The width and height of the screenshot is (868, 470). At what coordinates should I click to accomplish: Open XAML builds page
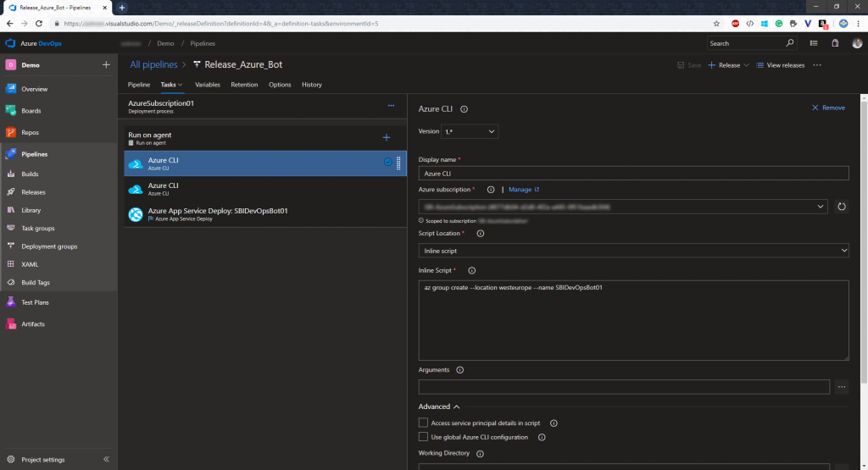(x=30, y=264)
